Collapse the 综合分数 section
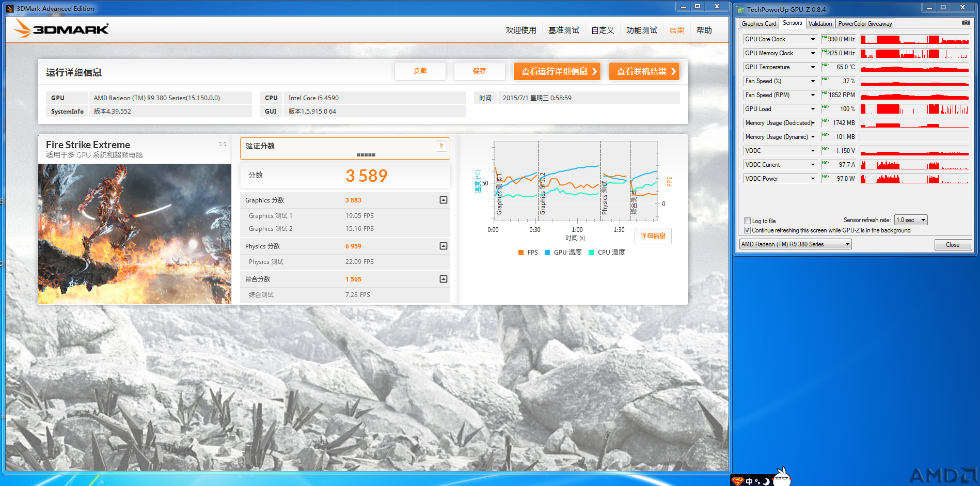 pos(443,279)
